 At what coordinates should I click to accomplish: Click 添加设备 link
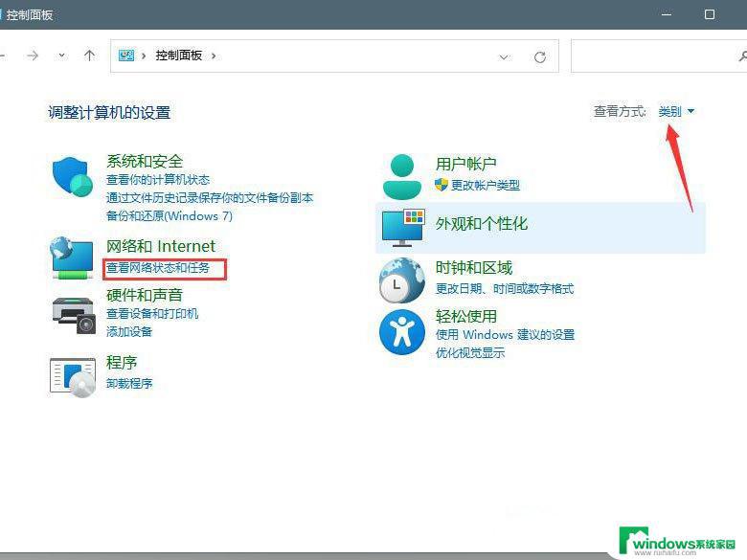(x=128, y=331)
